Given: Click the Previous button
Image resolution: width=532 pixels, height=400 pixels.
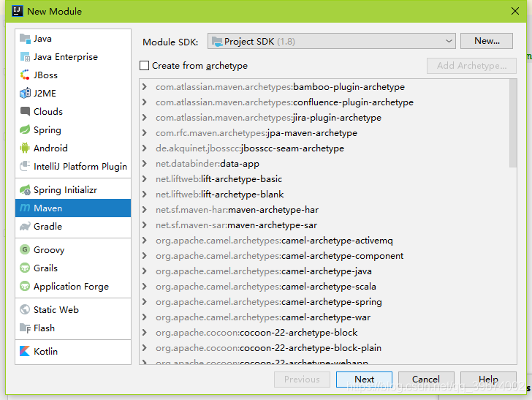Looking at the screenshot, I should point(302,380).
